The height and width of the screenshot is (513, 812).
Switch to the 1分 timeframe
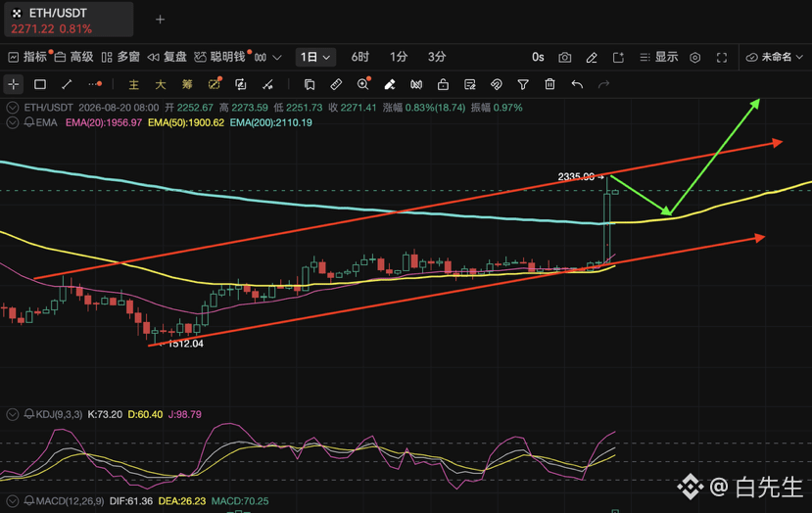tap(399, 57)
